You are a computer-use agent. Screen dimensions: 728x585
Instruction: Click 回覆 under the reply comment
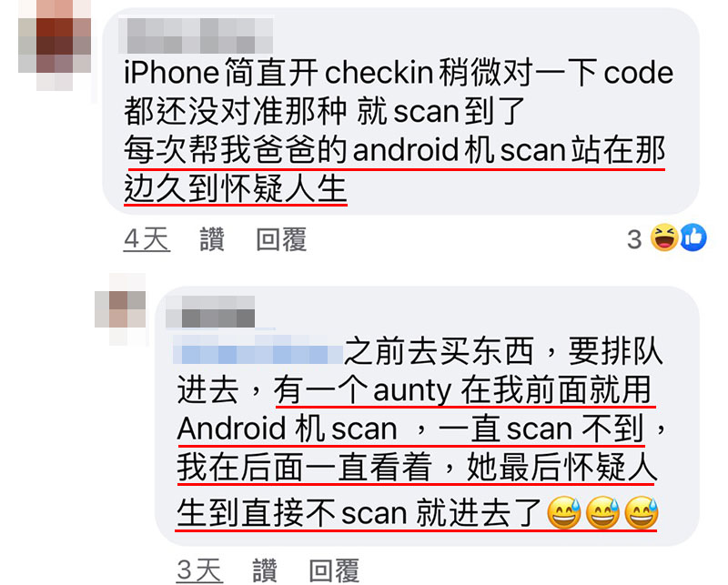(x=334, y=570)
